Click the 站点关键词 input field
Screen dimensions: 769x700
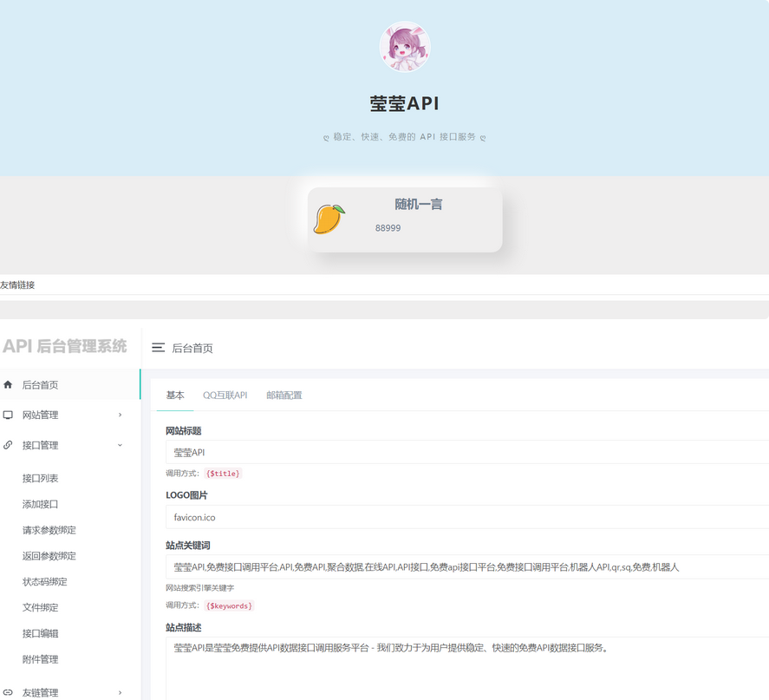point(467,567)
